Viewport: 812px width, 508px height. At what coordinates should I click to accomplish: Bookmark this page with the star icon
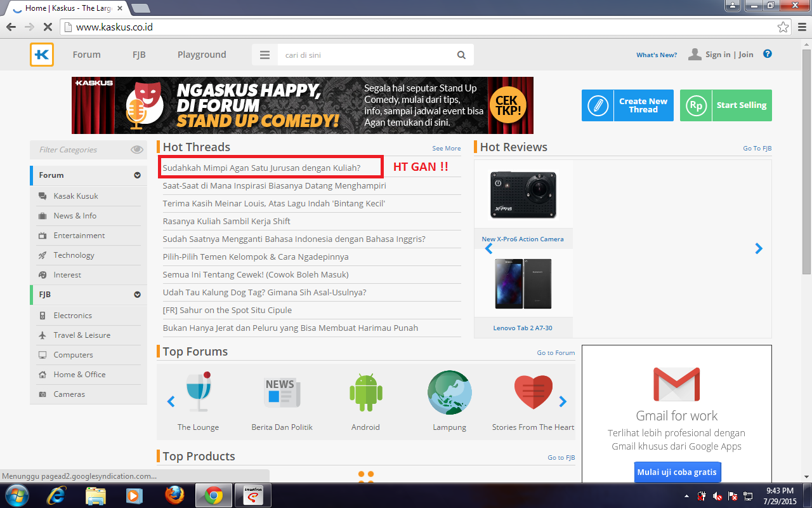click(783, 27)
